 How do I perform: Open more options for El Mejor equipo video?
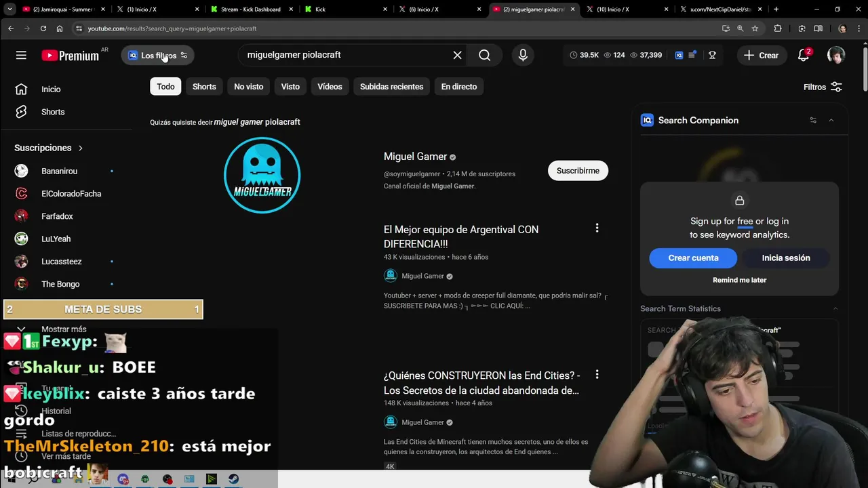pyautogui.click(x=597, y=228)
